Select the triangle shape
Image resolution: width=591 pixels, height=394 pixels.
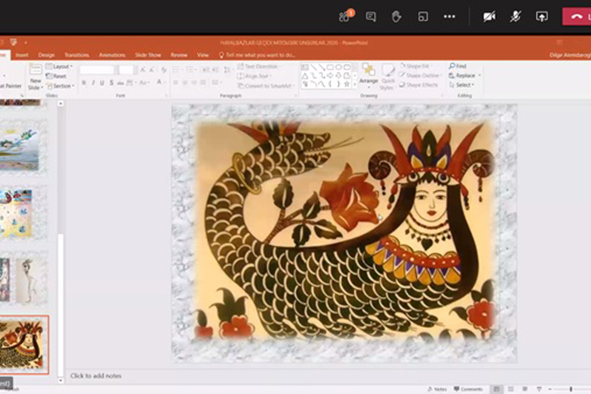click(x=305, y=76)
